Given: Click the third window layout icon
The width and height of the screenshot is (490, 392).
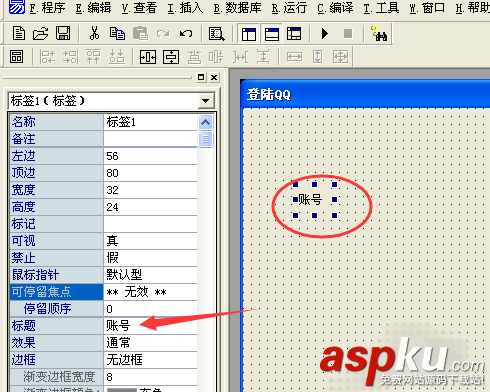Looking at the screenshot, I should tap(294, 34).
